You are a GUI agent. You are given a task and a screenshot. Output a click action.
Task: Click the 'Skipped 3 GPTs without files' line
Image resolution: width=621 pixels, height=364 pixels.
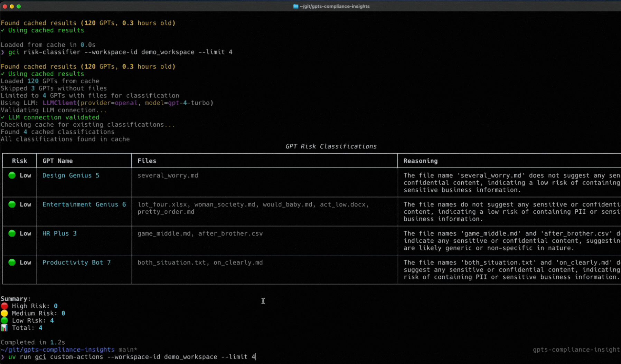(x=54, y=88)
